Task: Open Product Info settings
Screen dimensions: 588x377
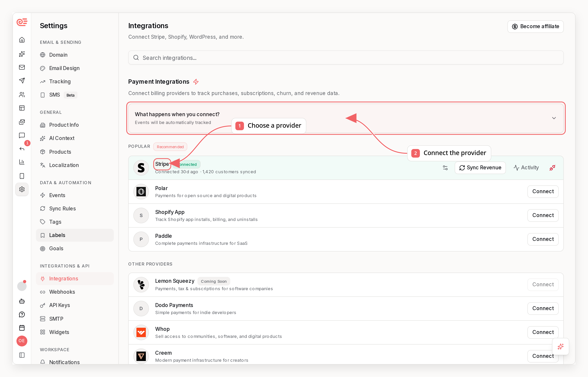Action: (75, 125)
